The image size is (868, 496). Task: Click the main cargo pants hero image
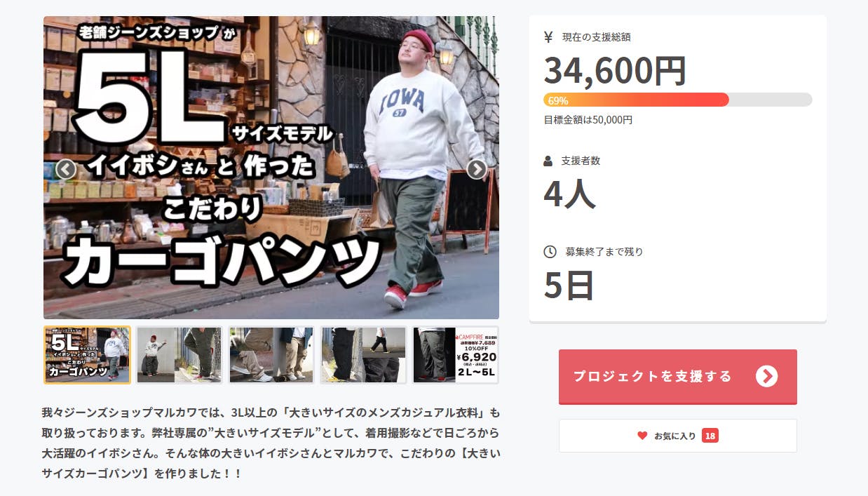(271, 168)
